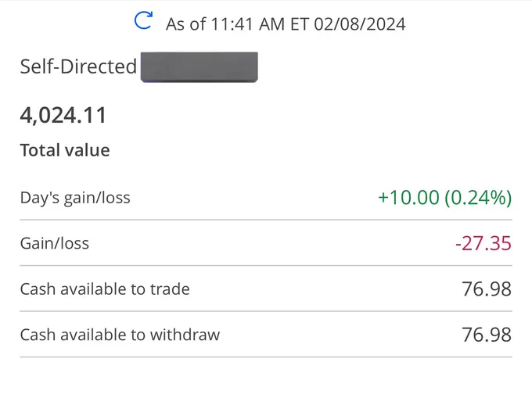Select 'Cash available to trade' label
Viewport: 532px width, 398px height.
coord(105,289)
